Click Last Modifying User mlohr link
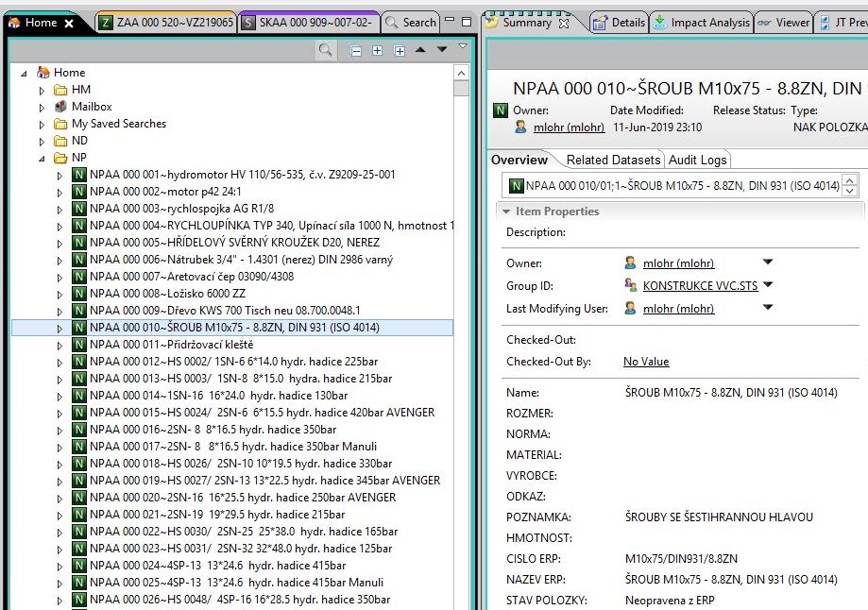This screenshot has width=868, height=610. (678, 309)
